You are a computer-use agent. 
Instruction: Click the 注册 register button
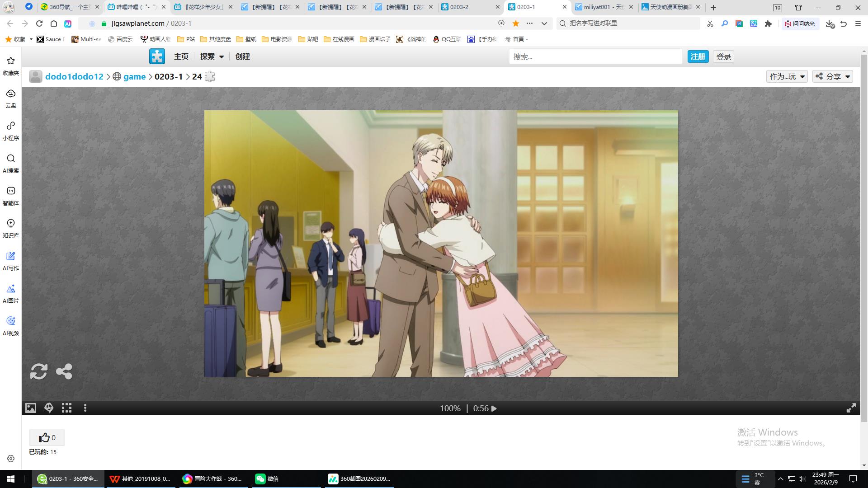(698, 56)
